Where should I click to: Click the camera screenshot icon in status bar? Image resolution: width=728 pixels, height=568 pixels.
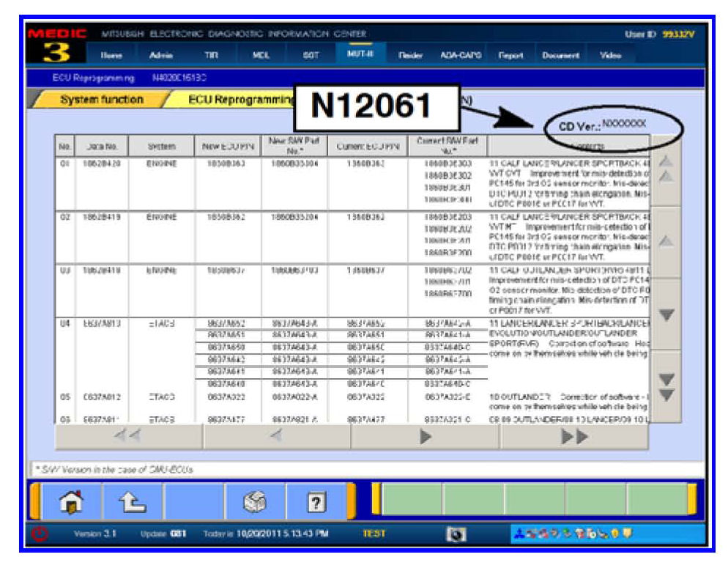[x=453, y=533]
